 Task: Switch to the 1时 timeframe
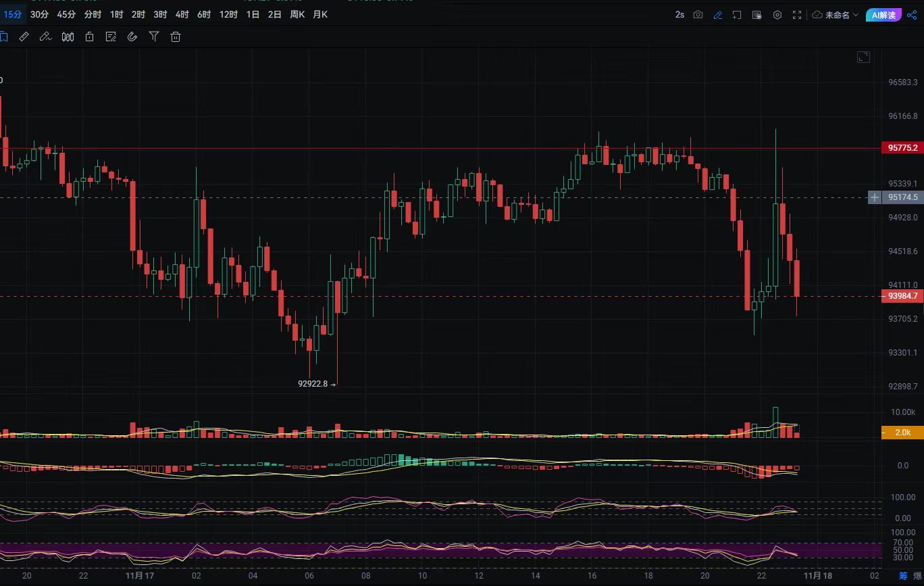117,14
